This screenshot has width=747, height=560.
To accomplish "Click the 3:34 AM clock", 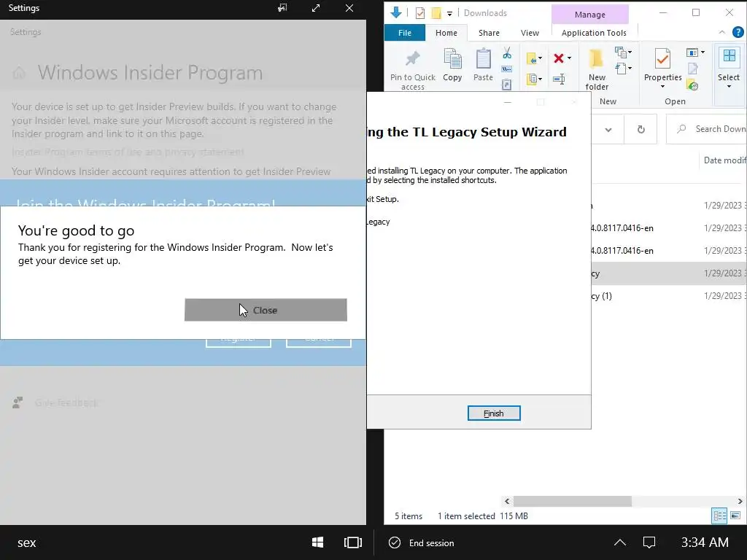I will (705, 542).
